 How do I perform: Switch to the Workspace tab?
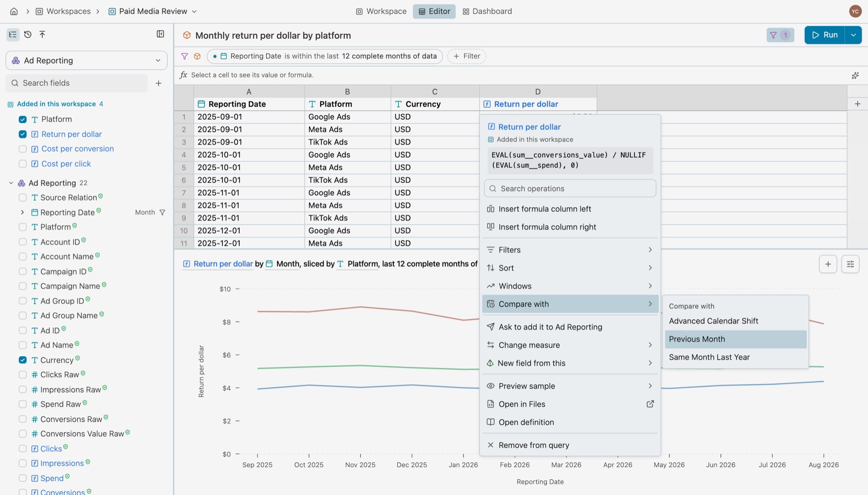[x=381, y=11]
